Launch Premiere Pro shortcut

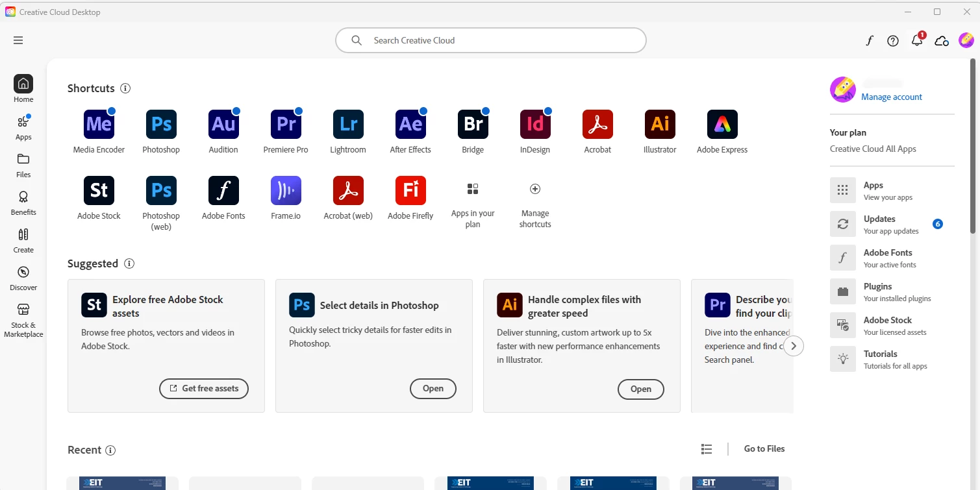click(x=286, y=124)
